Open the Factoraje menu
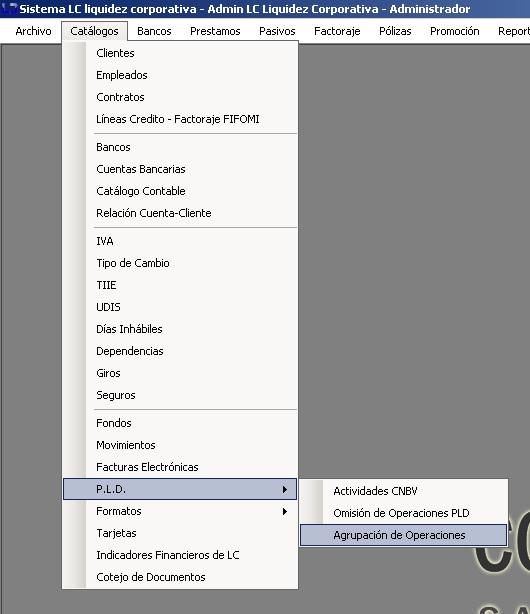This screenshot has height=614, width=530. pos(337,31)
